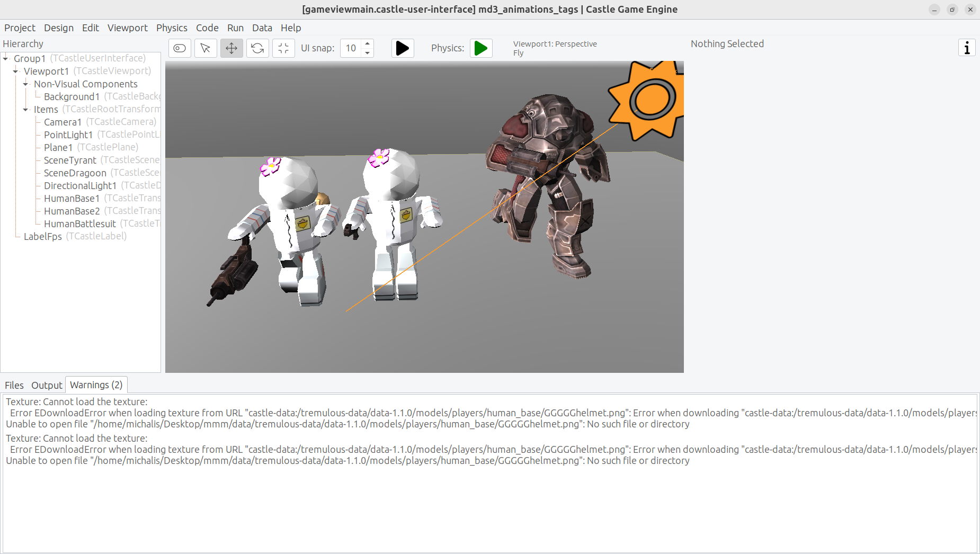The width and height of the screenshot is (980, 554).
Task: Open the info button at top right
Action: [967, 48]
